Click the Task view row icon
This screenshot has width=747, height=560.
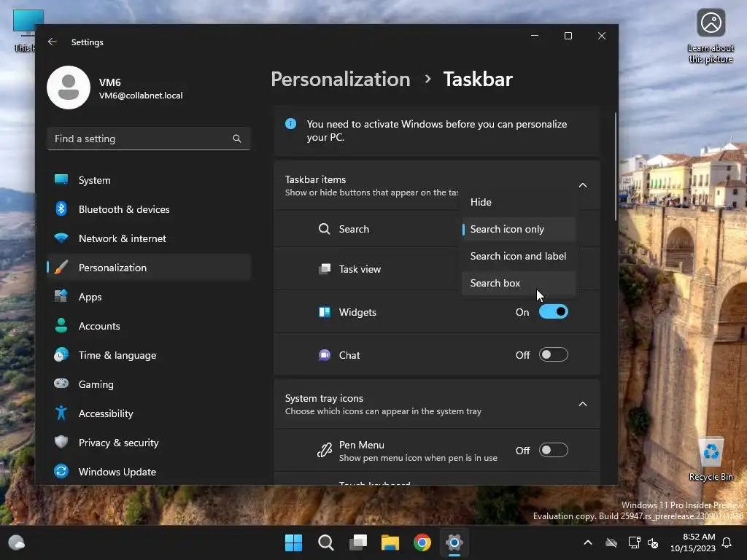pos(325,269)
